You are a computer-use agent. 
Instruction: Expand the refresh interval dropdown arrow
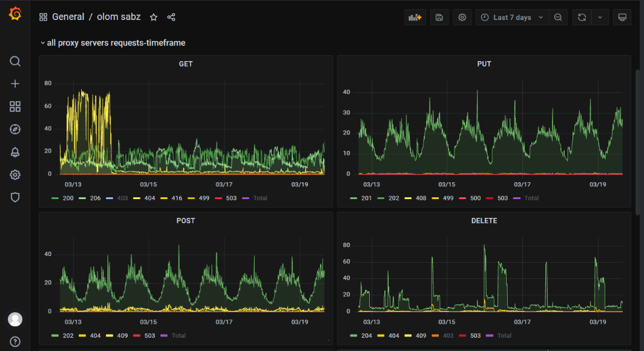[600, 18]
